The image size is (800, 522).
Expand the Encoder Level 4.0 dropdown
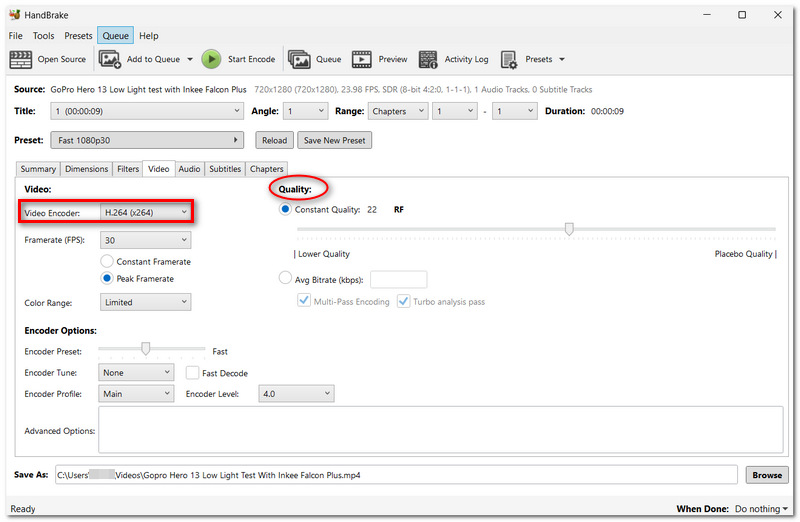(x=296, y=393)
